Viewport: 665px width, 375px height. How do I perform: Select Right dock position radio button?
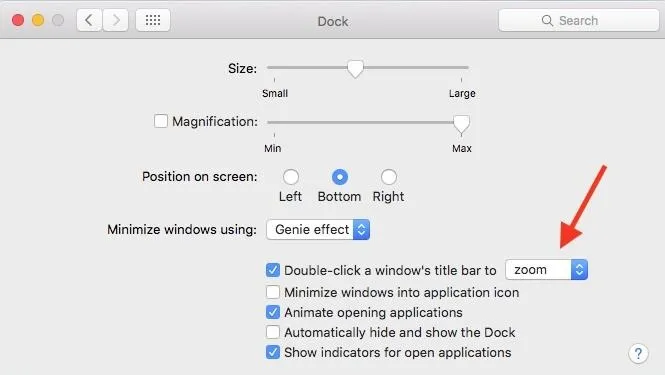coord(388,177)
